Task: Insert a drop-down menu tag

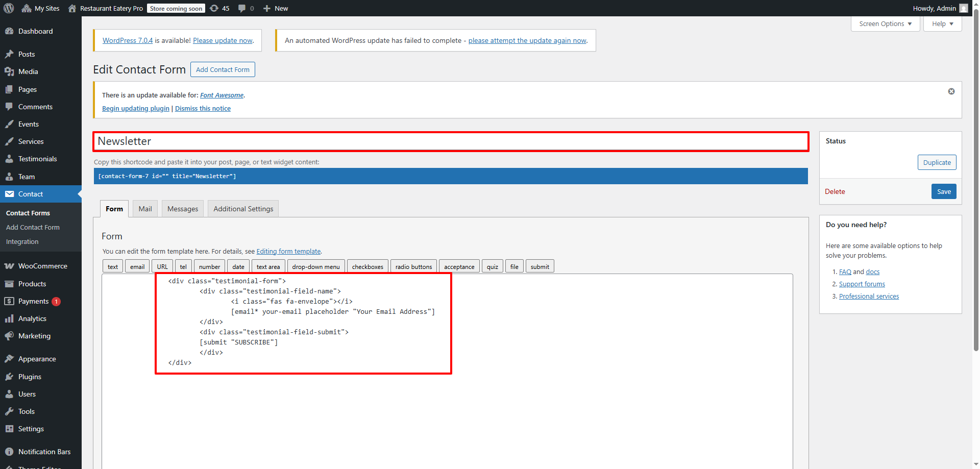Action: [316, 266]
